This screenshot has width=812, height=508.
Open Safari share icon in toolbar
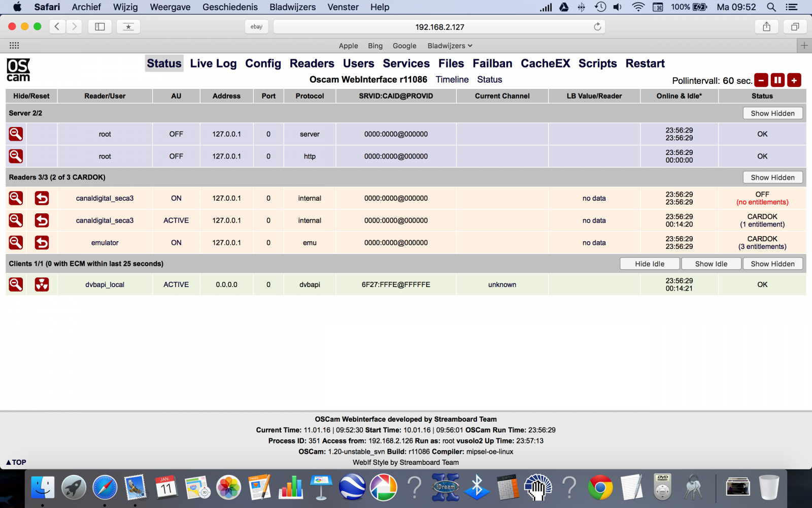click(x=766, y=27)
